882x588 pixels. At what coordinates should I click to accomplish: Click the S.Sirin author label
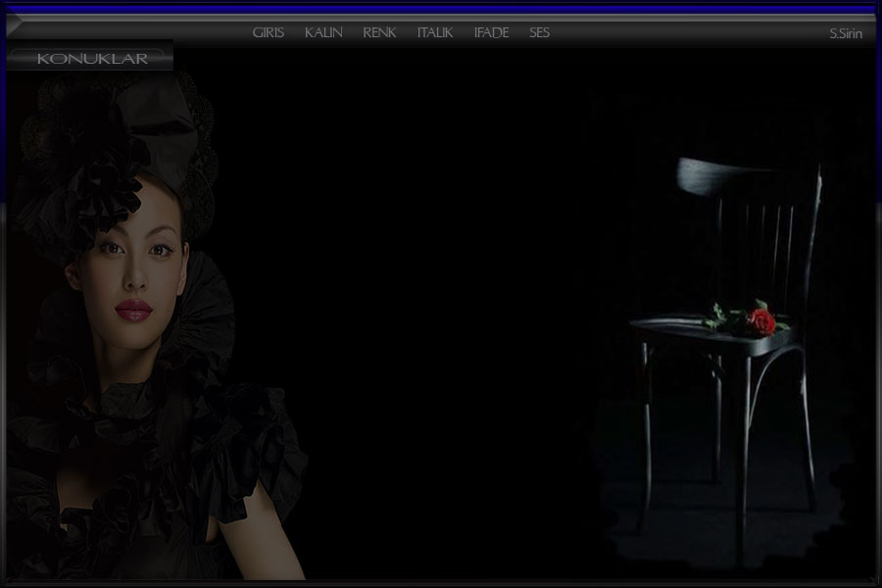(845, 33)
